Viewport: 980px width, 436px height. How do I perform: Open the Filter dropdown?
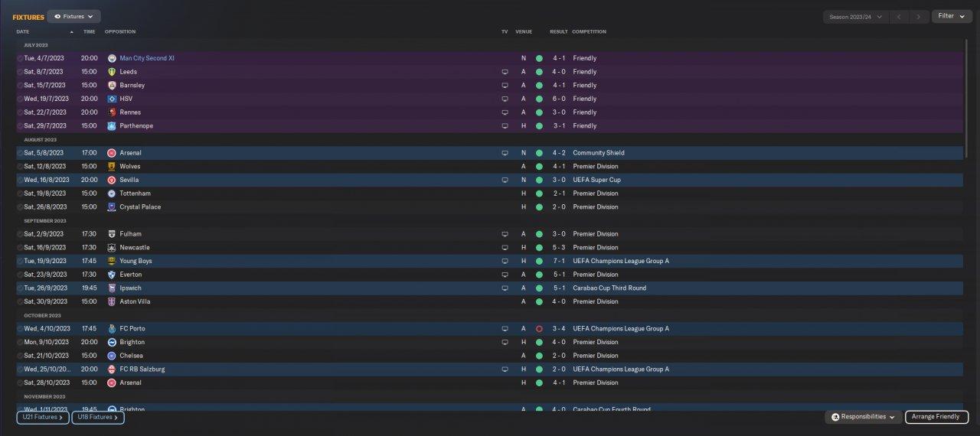pyautogui.click(x=952, y=16)
